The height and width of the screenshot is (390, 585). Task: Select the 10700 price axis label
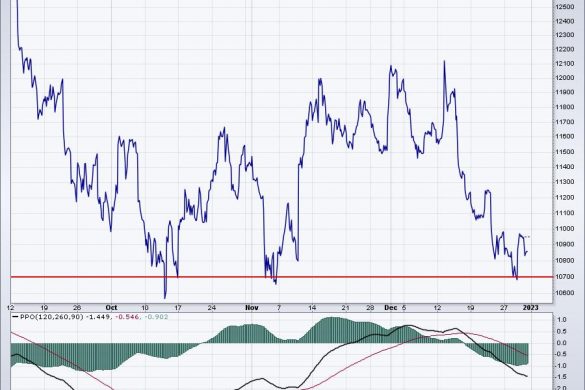coord(565,277)
